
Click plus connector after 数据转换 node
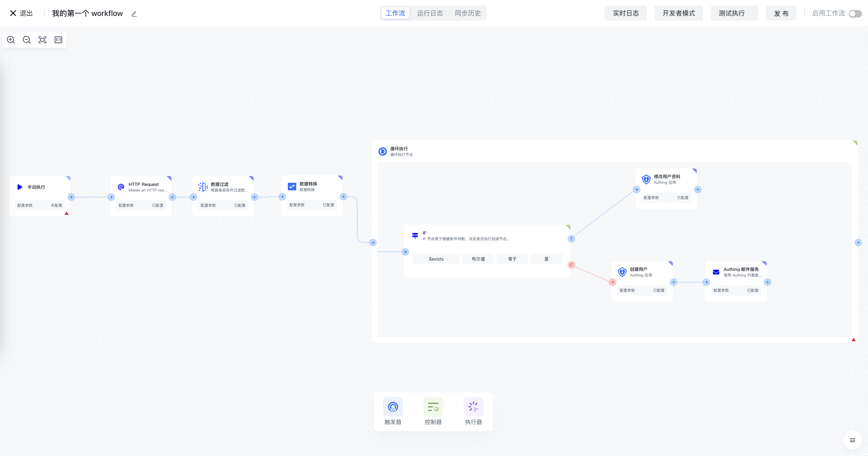343,197
